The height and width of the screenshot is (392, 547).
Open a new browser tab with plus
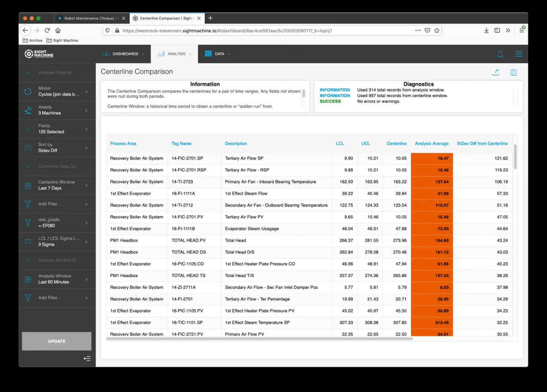click(210, 18)
